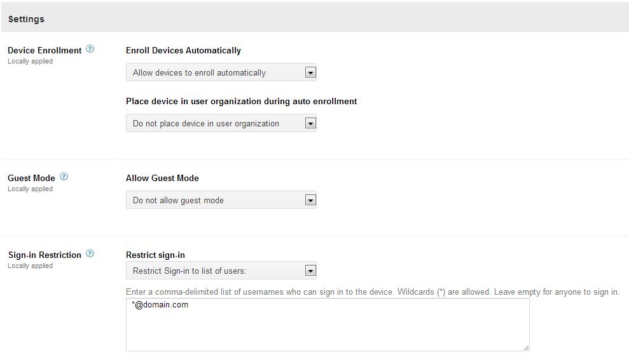629x364 pixels.
Task: Expand 'Do not place device in user organization' dropdown
Action: coord(215,124)
